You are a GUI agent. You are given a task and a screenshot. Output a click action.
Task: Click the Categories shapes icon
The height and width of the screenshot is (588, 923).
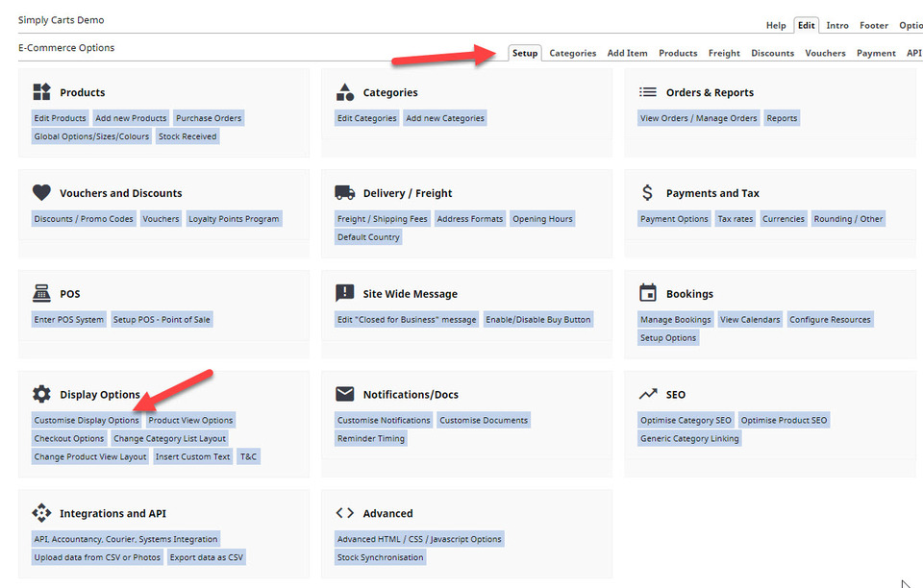point(345,91)
